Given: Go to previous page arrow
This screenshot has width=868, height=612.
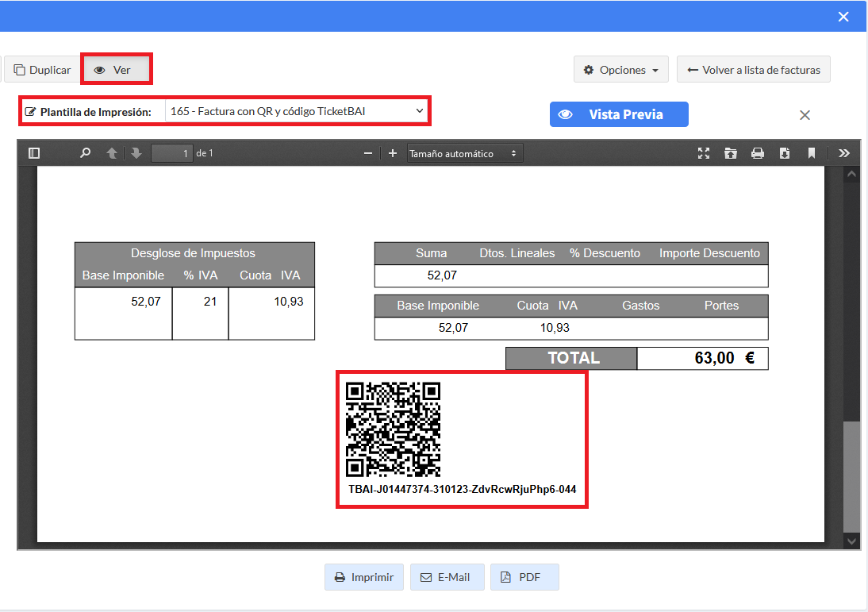Looking at the screenshot, I should coord(112,153).
